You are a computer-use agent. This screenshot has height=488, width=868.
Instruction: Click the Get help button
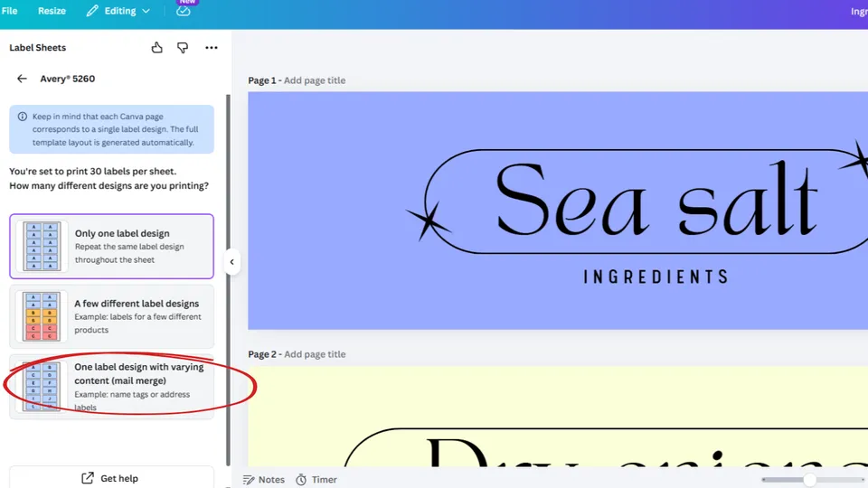pos(111,478)
